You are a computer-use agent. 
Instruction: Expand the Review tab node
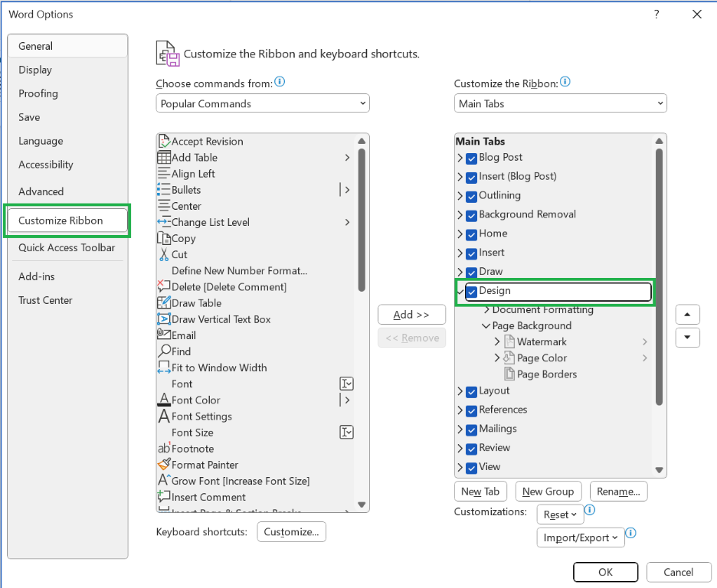pos(460,448)
